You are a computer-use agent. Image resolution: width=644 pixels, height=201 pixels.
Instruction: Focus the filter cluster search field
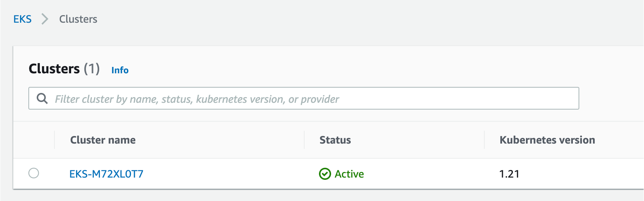pos(310,99)
